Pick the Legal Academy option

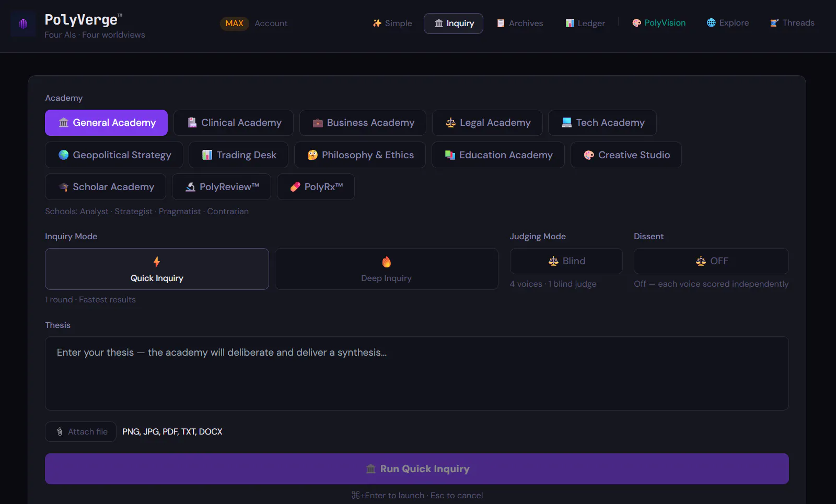pyautogui.click(x=487, y=123)
